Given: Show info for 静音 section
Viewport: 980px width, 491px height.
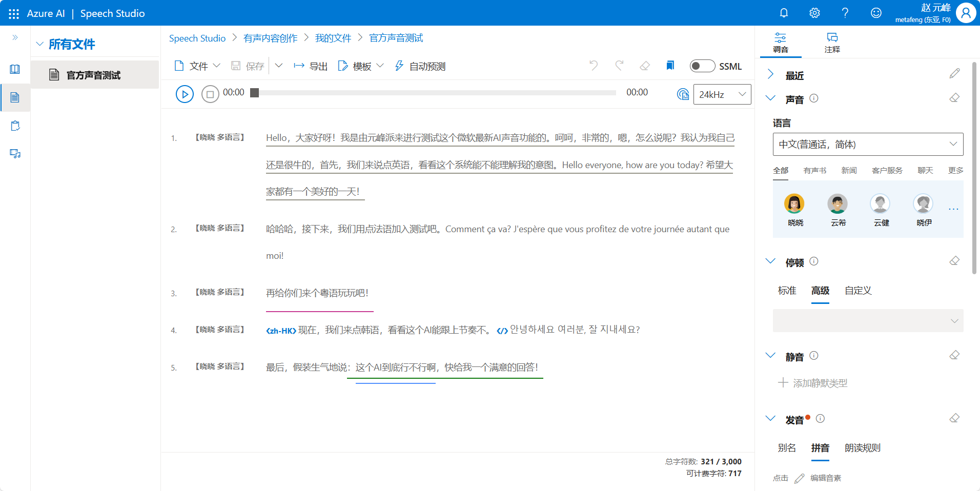Looking at the screenshot, I should (814, 356).
